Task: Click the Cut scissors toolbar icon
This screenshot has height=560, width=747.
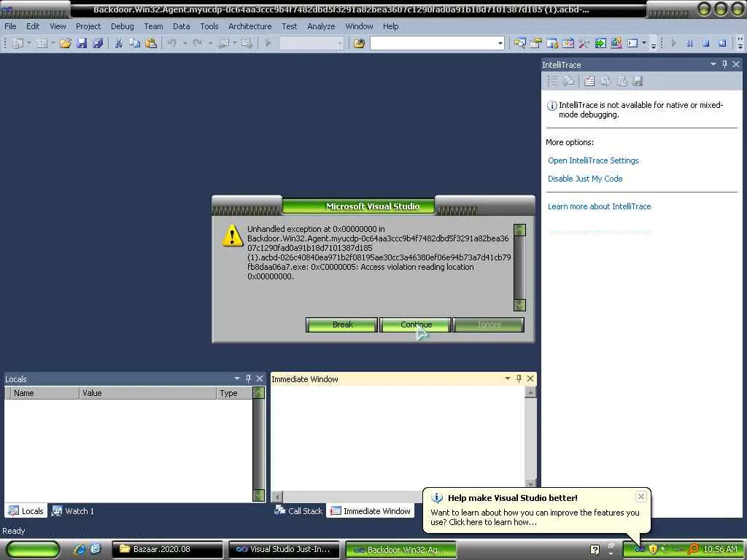Action: pyautogui.click(x=119, y=43)
